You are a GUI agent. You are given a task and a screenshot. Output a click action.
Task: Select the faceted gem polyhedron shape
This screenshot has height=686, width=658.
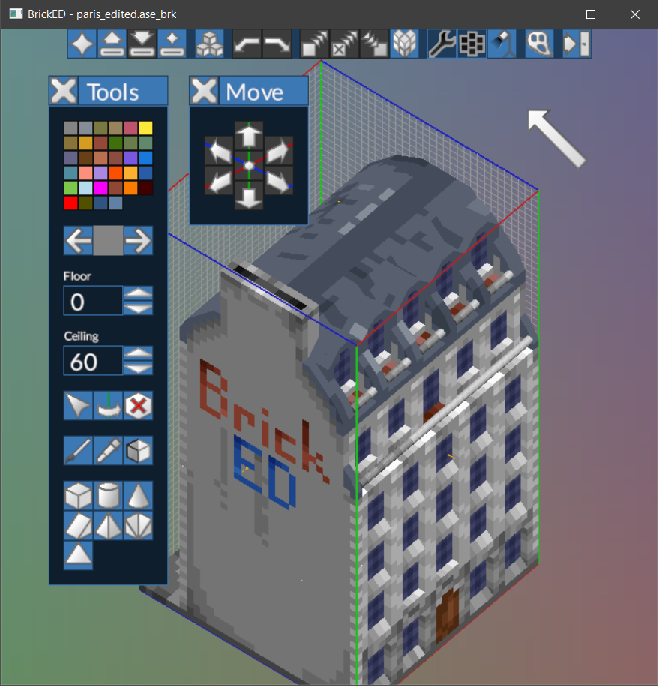(138, 525)
